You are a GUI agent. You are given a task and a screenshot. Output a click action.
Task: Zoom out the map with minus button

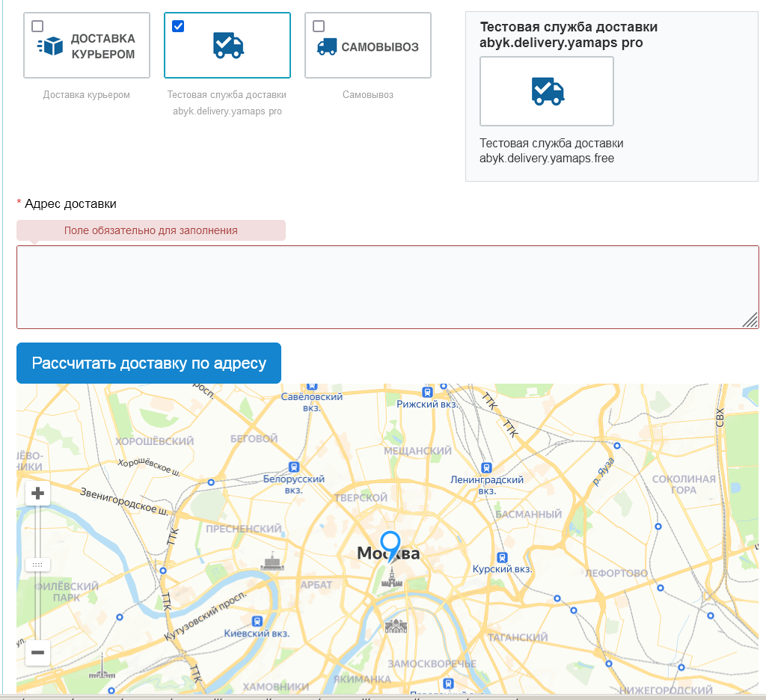point(38,653)
